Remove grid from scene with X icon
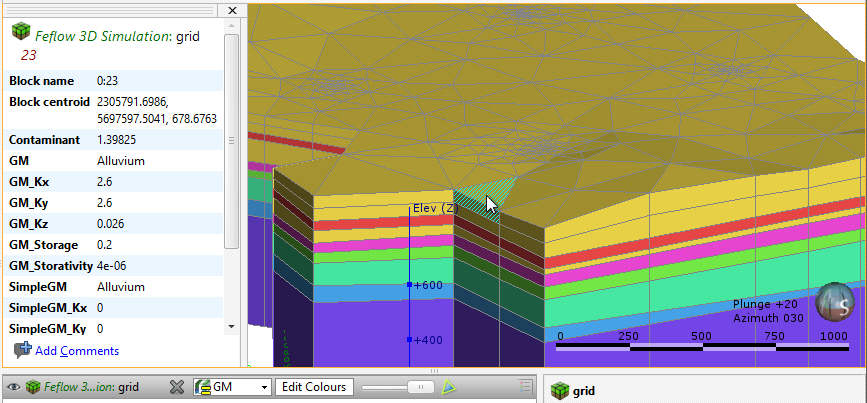This screenshot has width=867, height=403. tap(175, 387)
